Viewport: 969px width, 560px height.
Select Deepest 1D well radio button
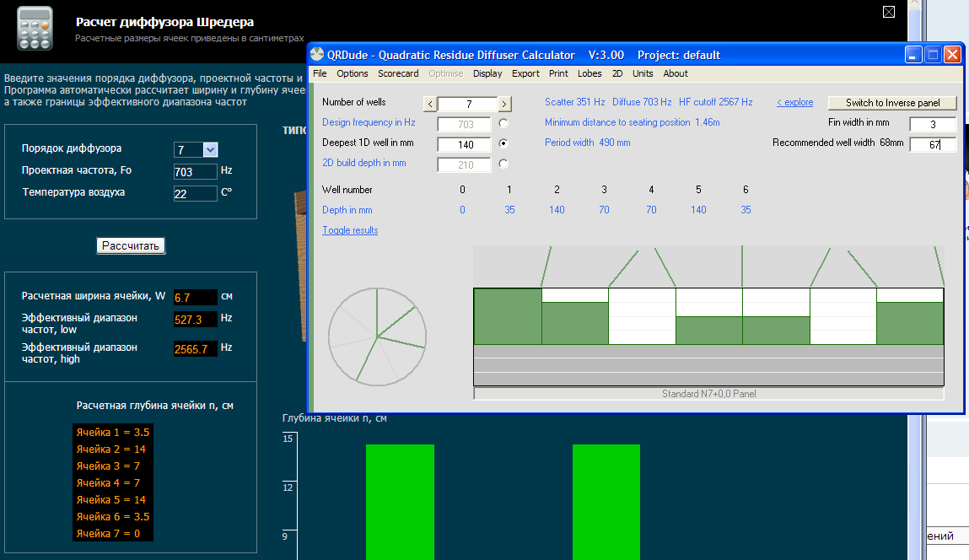(503, 143)
